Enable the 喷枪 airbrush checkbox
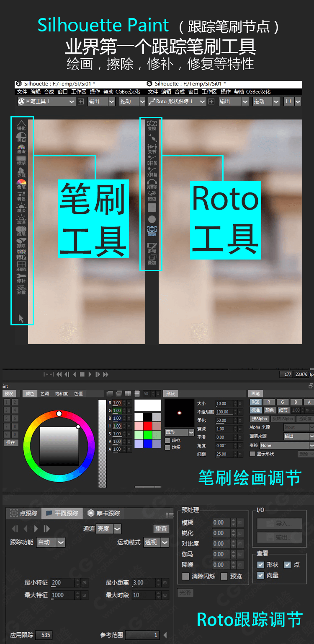 [167, 440]
